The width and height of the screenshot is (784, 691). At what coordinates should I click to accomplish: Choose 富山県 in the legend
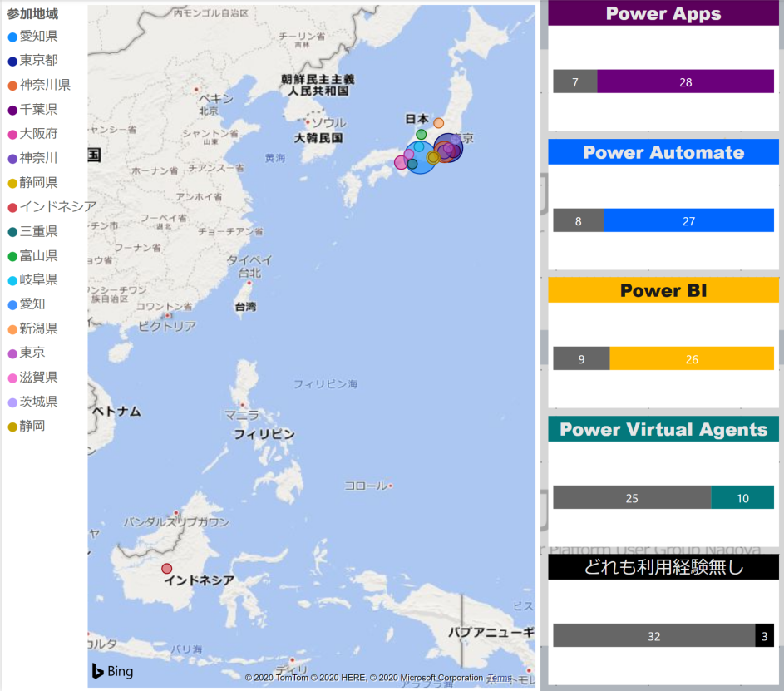click(33, 255)
